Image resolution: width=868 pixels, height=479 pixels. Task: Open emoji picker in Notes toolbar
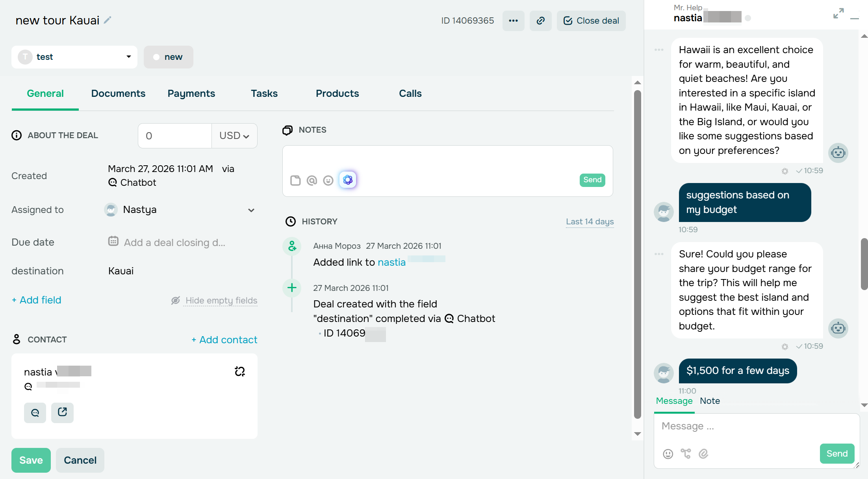point(328,180)
